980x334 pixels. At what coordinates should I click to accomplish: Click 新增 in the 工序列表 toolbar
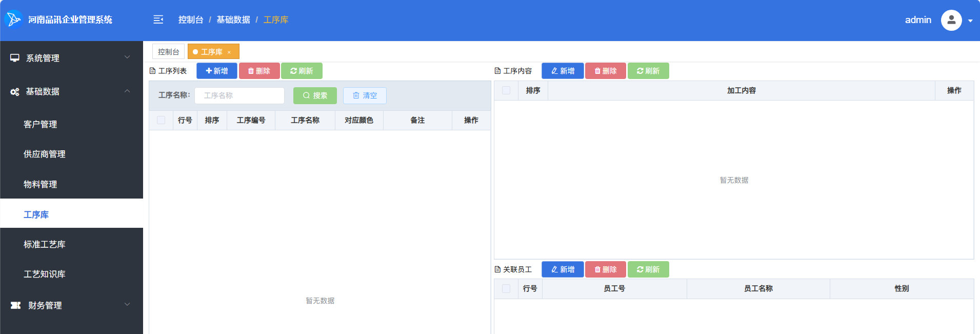point(217,71)
